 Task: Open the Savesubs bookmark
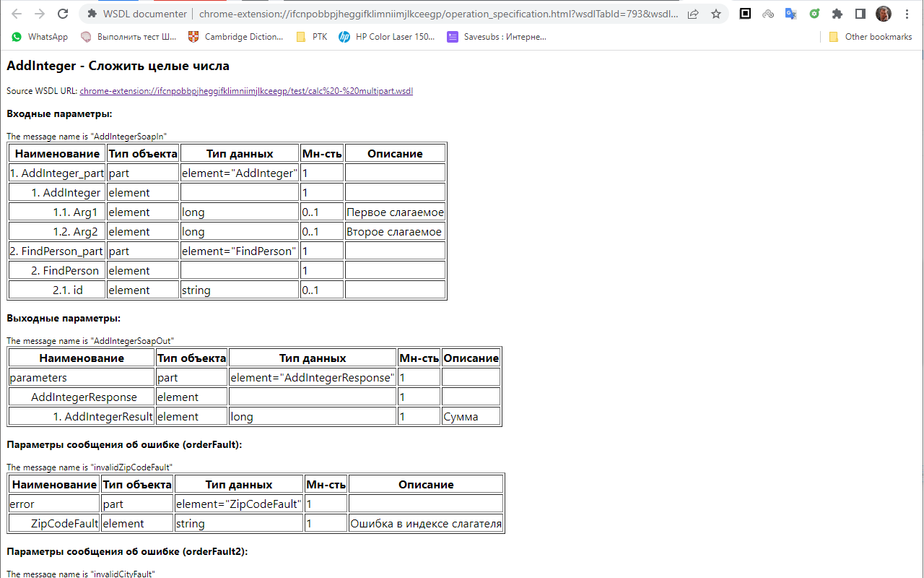click(x=497, y=37)
